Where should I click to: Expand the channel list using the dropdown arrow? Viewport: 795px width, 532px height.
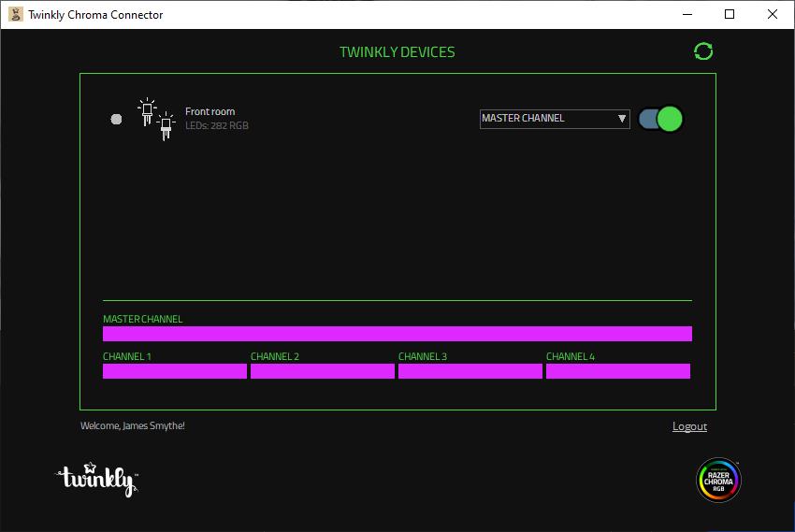click(622, 119)
